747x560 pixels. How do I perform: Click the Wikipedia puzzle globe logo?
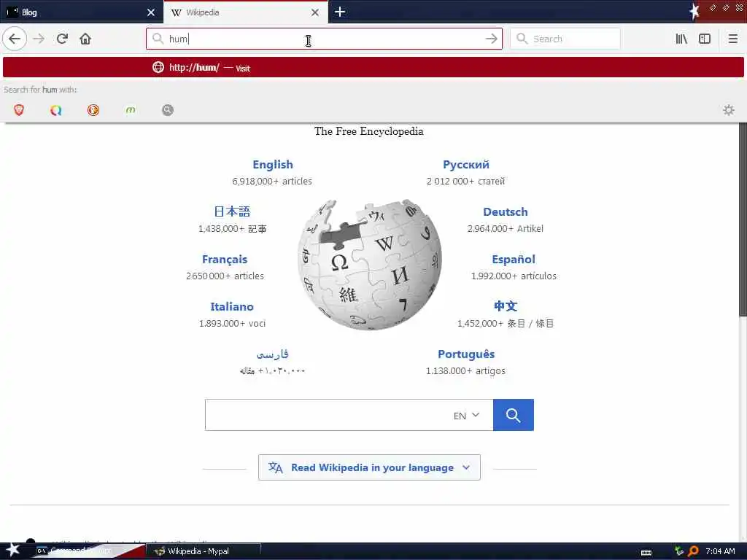tap(370, 265)
